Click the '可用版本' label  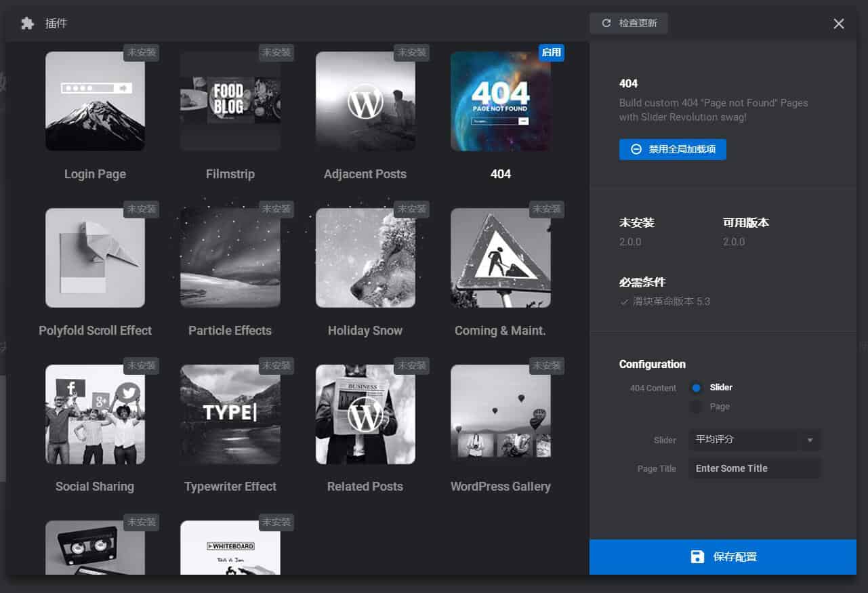(x=746, y=223)
